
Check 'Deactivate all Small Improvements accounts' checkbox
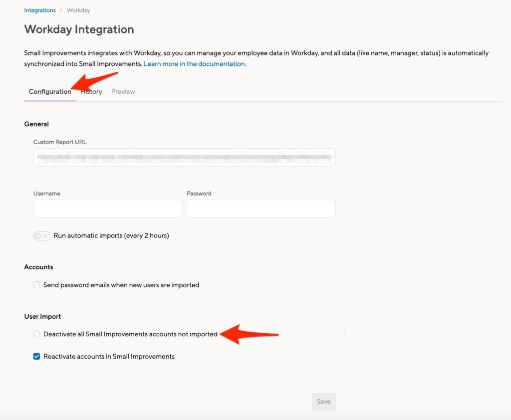click(x=36, y=334)
